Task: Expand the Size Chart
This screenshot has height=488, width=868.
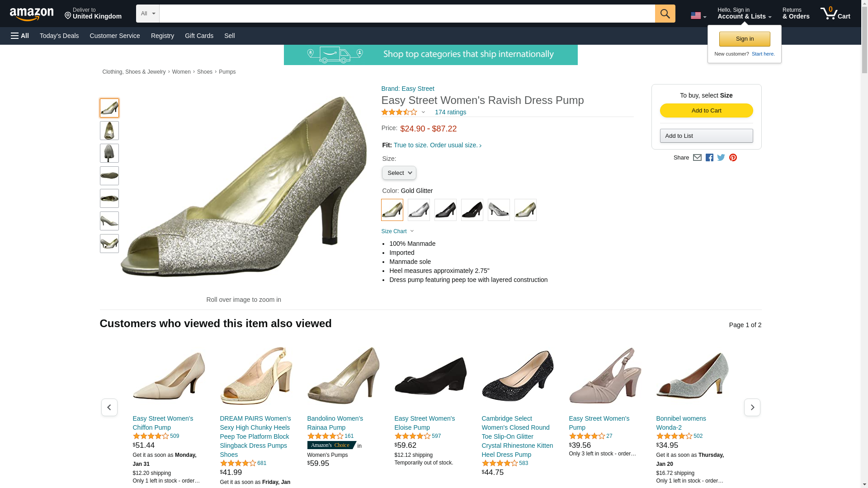Action: click(397, 231)
